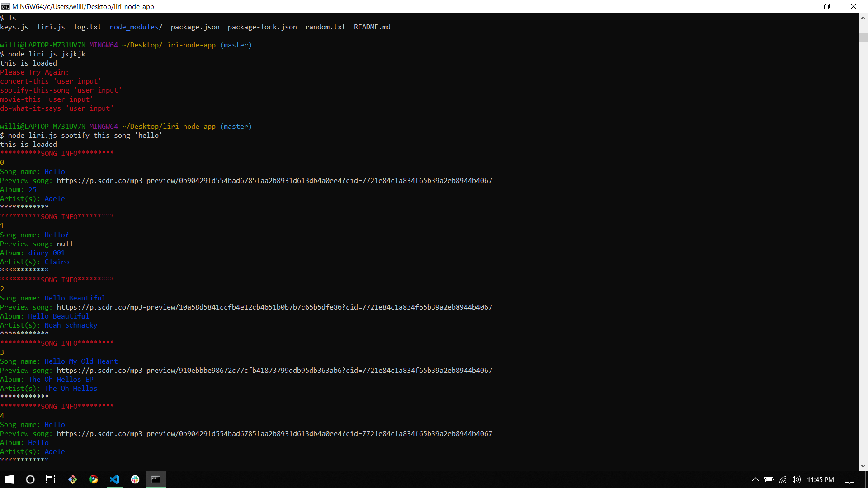Open Task View

point(50,479)
